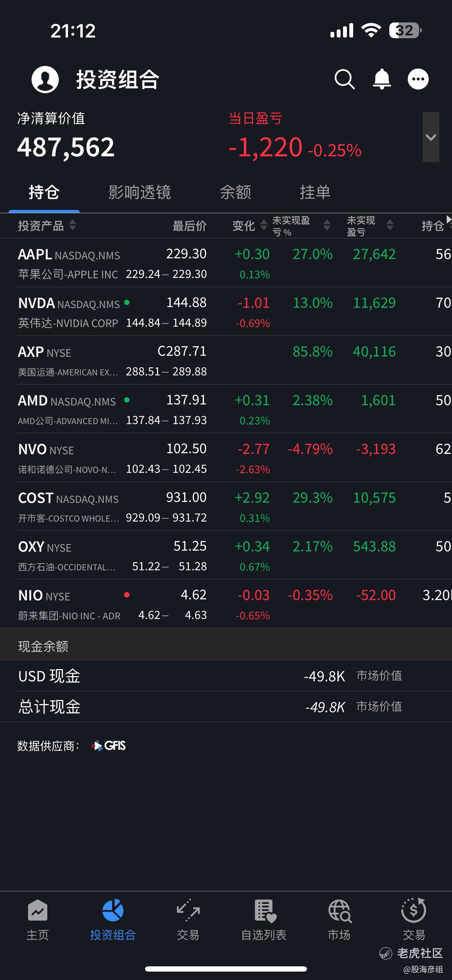Switch to the 挂单 tab

315,192
